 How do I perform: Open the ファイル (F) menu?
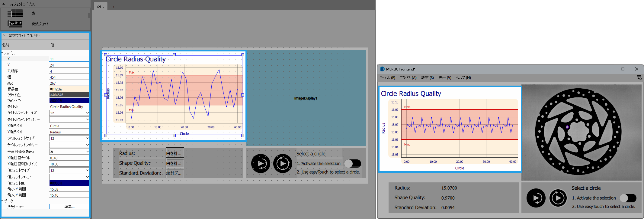(x=387, y=78)
